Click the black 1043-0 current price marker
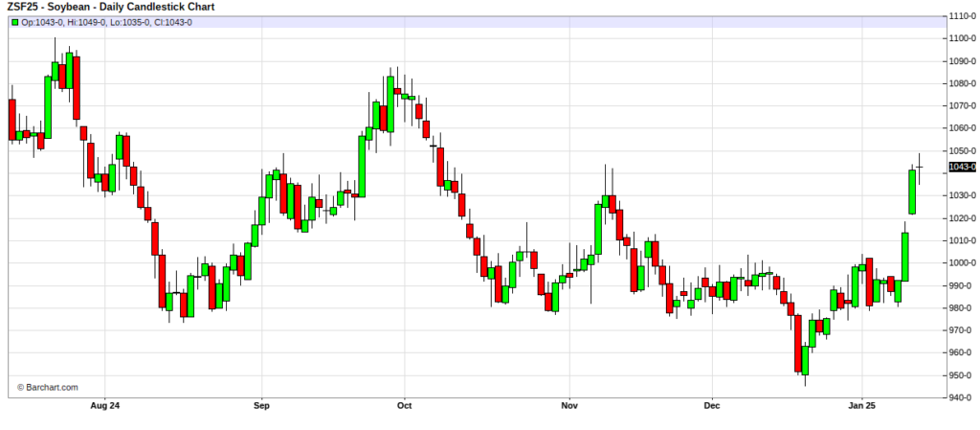 [962, 167]
